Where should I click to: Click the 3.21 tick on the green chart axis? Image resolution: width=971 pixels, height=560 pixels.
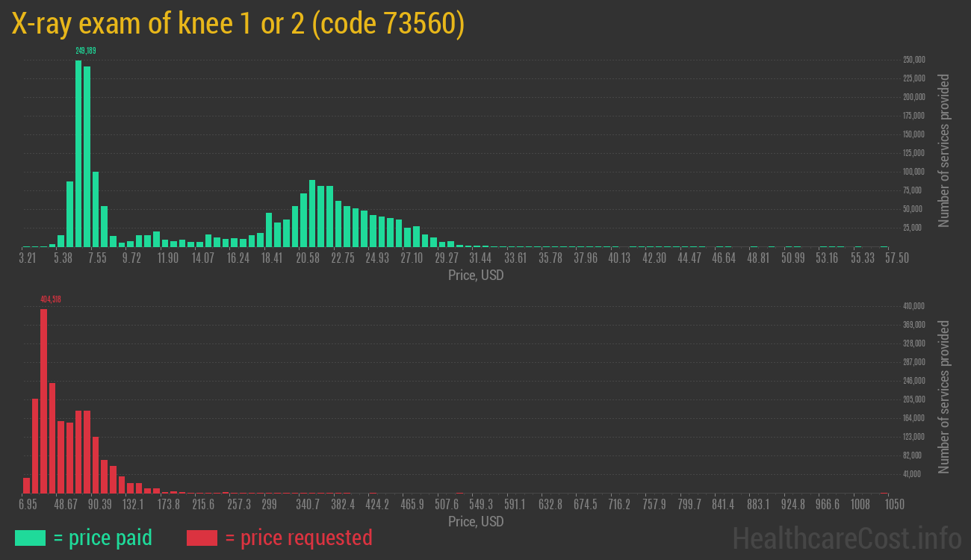coord(27,258)
